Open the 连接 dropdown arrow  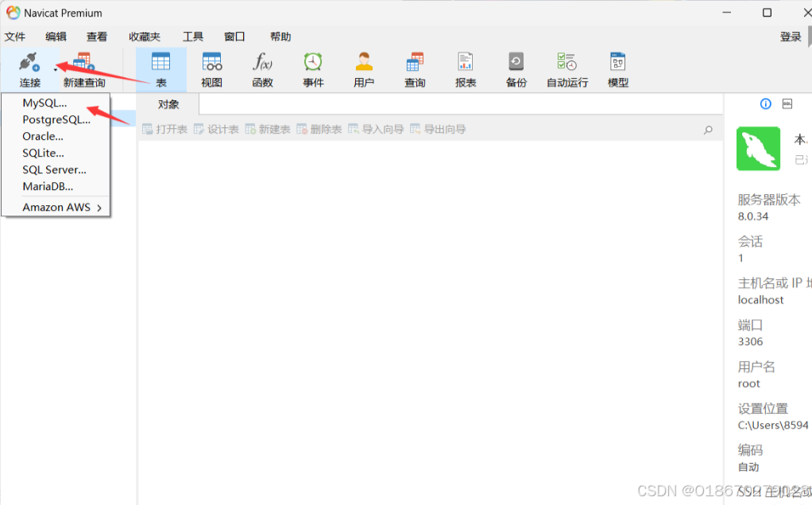[x=56, y=69]
